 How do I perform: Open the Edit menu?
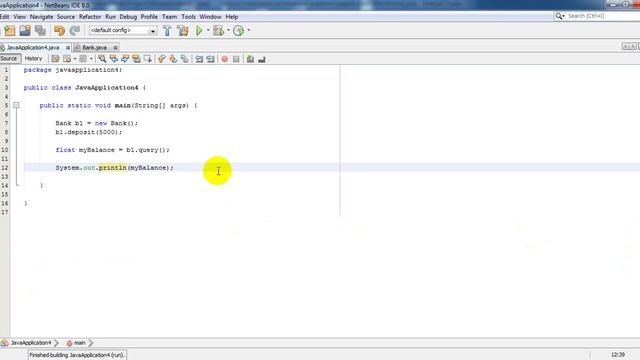(4, 17)
